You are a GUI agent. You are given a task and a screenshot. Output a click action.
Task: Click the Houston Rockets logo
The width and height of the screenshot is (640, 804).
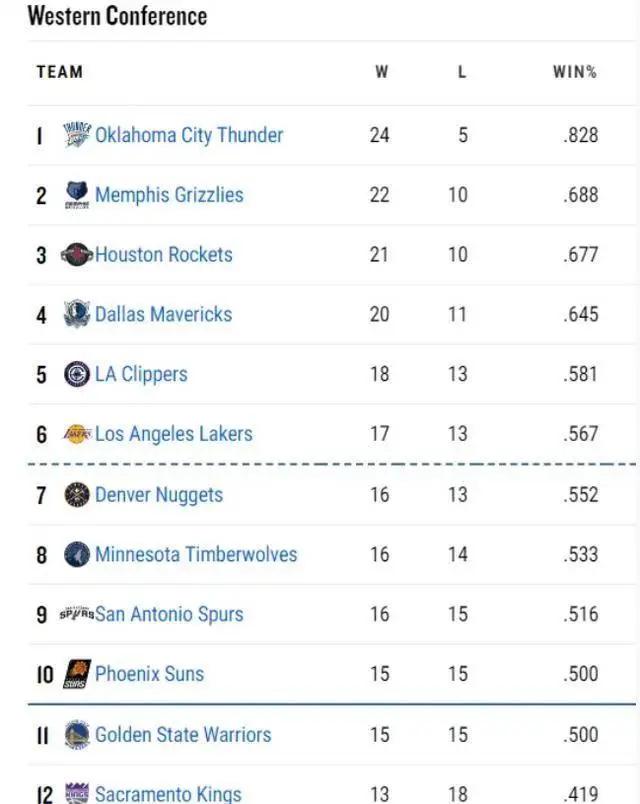(77, 255)
